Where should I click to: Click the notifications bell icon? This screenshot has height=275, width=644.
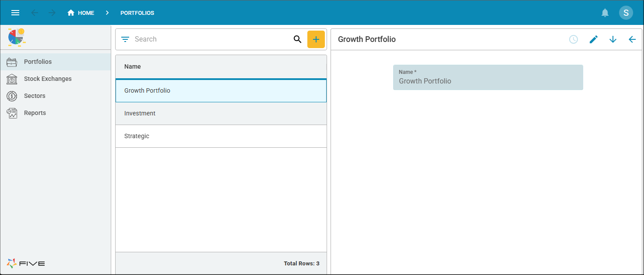click(x=605, y=13)
